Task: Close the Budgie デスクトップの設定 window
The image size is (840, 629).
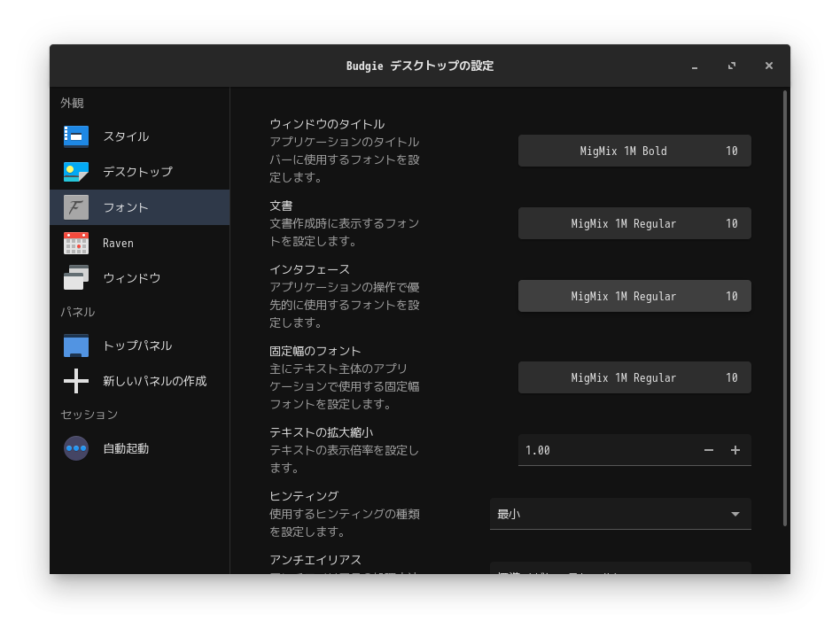Action: (x=769, y=66)
